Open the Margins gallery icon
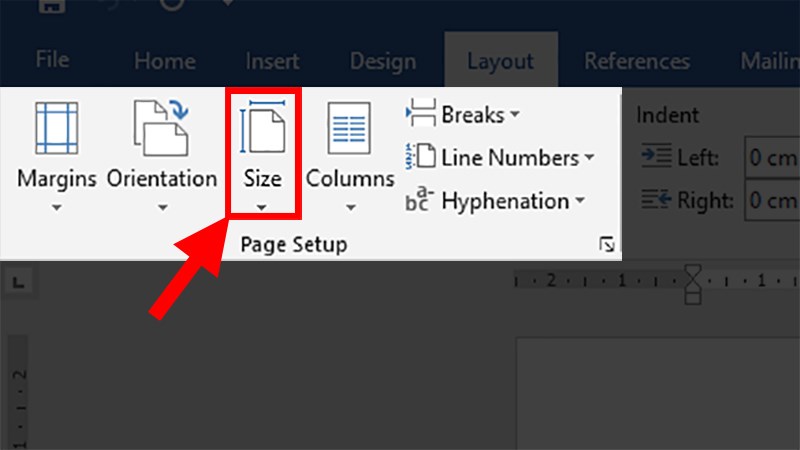Image resolution: width=800 pixels, height=450 pixels. (56, 127)
